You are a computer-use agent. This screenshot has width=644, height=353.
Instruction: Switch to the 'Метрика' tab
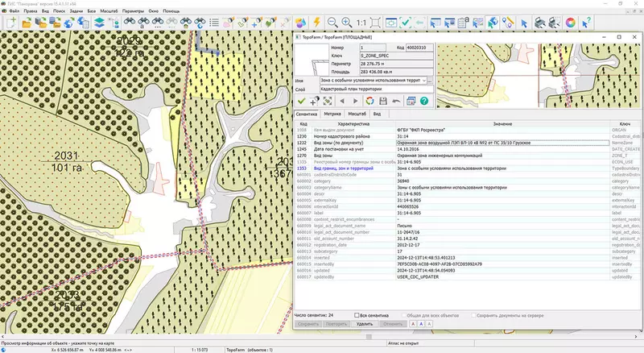click(x=334, y=115)
